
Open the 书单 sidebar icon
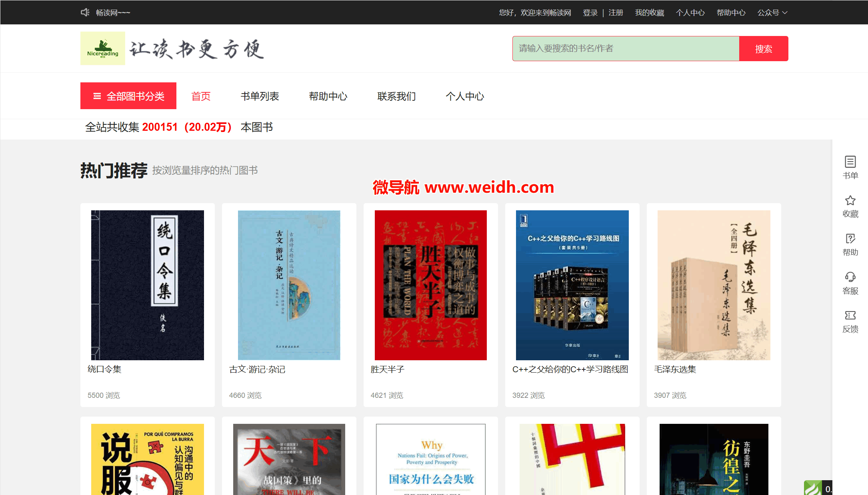[850, 162]
